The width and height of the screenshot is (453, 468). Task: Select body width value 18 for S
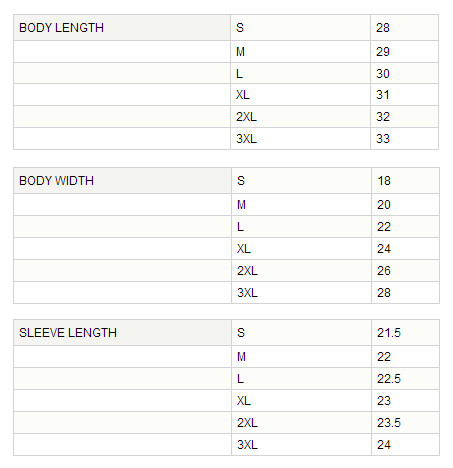405,181
